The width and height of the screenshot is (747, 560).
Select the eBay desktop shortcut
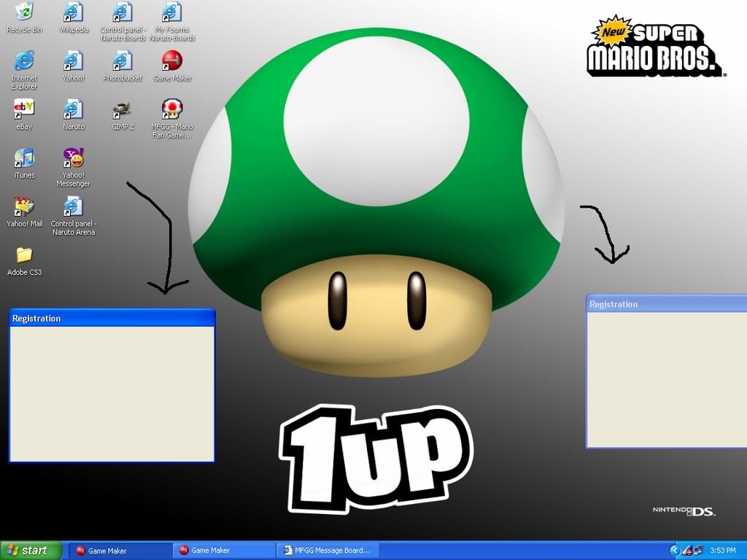pos(24,109)
